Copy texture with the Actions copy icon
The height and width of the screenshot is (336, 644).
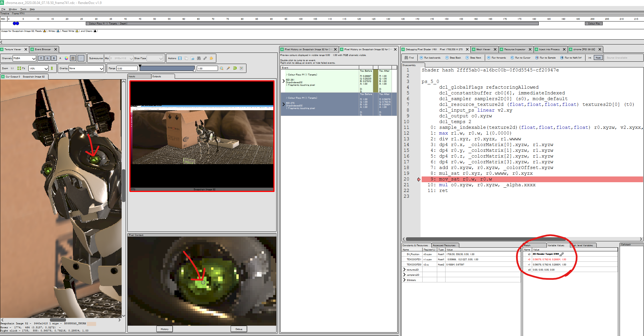coord(186,58)
